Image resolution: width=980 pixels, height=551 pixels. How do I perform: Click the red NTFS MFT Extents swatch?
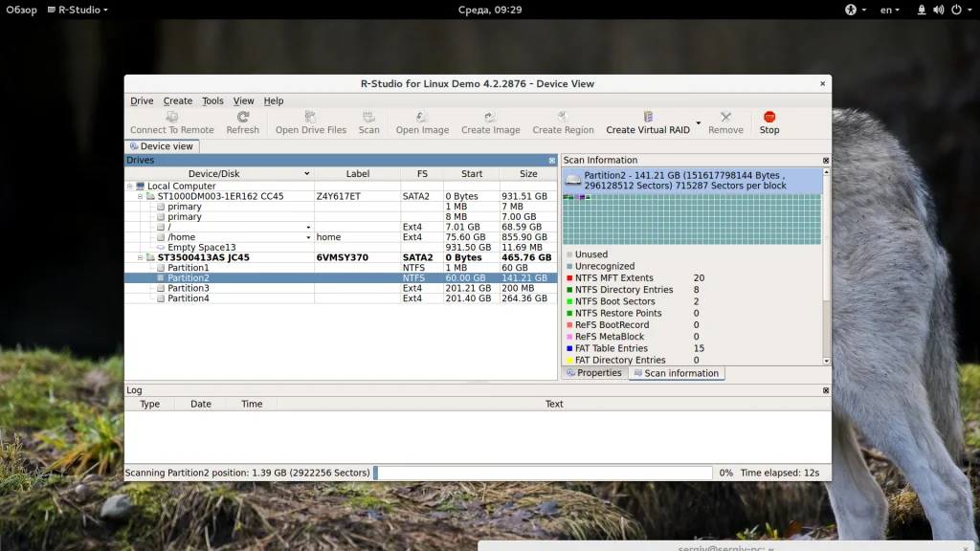click(x=568, y=278)
